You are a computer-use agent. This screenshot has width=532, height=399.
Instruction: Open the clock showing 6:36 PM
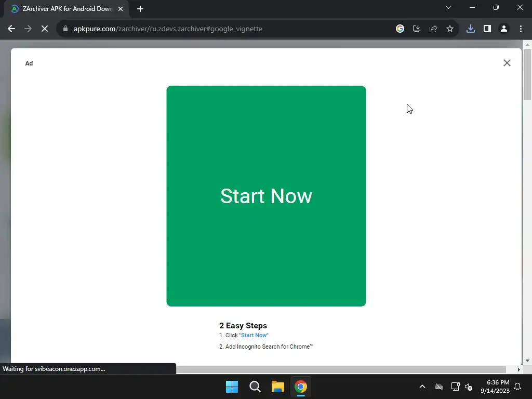point(495,387)
